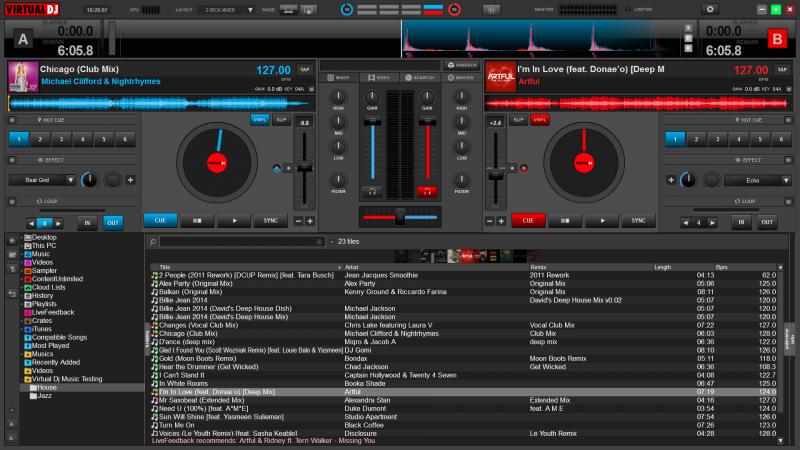This screenshot has height=450, width=800.
Task: Open the 2 Deck Mixer layout dropdown
Action: point(250,10)
